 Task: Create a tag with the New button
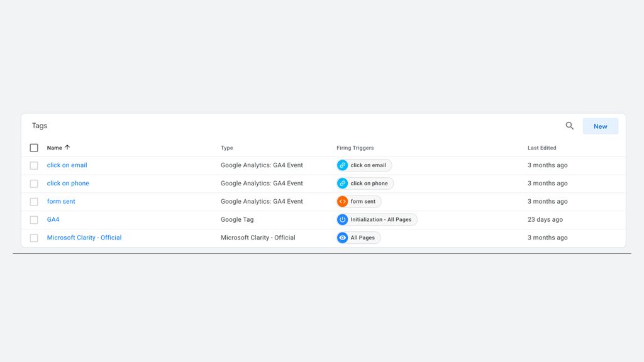600,126
